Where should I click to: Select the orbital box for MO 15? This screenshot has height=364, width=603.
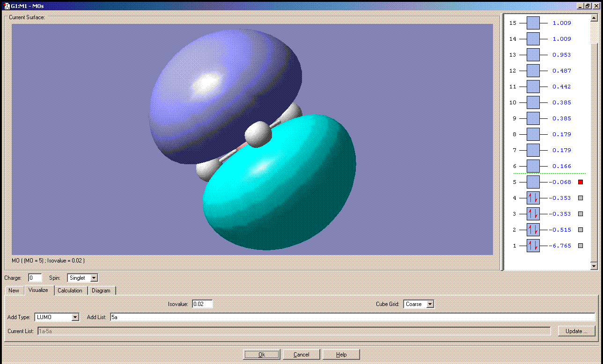[x=533, y=23]
